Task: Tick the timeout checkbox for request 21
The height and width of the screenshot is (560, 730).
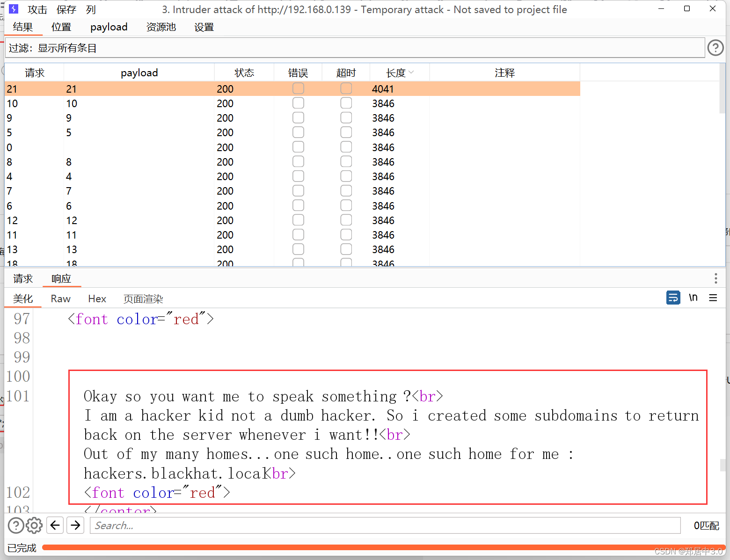Action: point(346,88)
